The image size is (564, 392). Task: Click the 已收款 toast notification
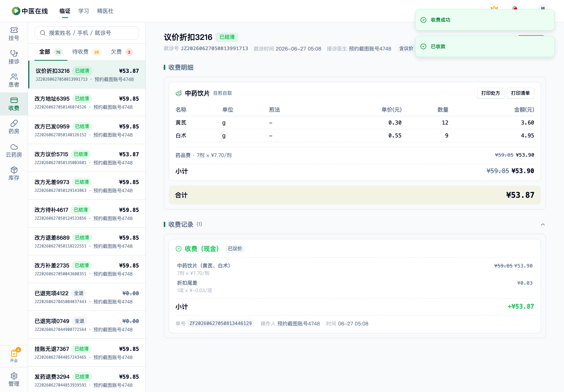[485, 47]
